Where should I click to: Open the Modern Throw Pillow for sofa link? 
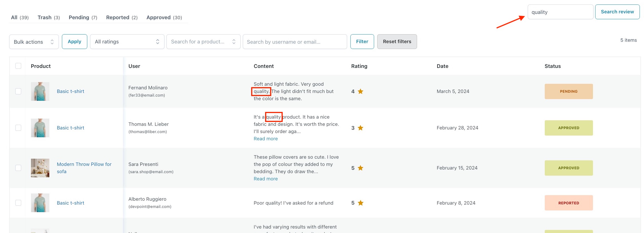[x=84, y=168]
